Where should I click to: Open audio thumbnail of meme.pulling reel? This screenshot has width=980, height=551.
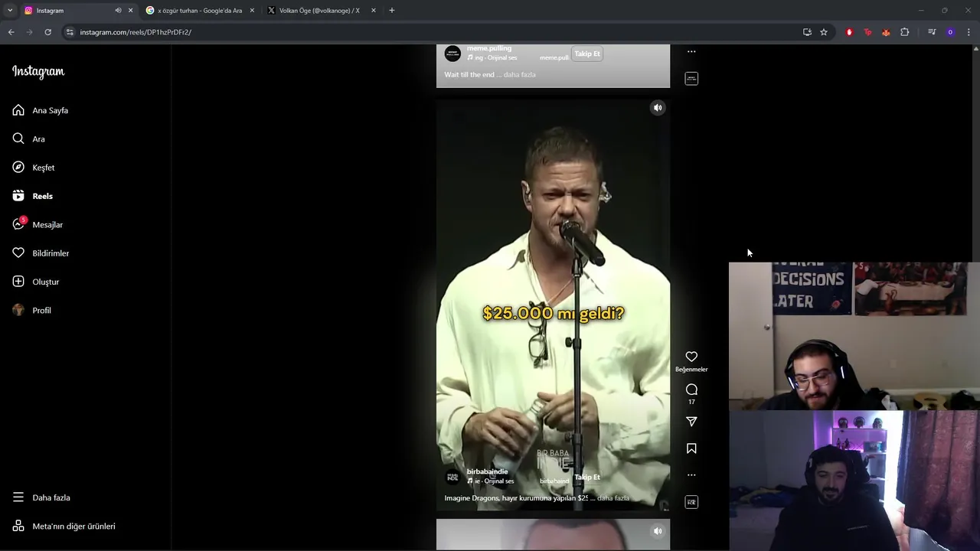pyautogui.click(x=691, y=79)
